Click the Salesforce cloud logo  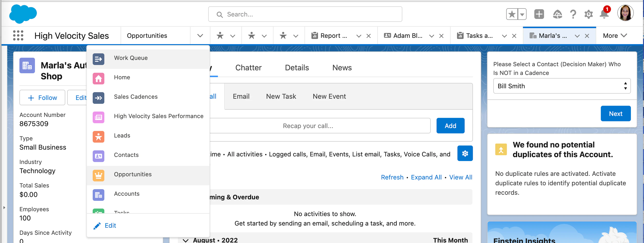coord(23,14)
